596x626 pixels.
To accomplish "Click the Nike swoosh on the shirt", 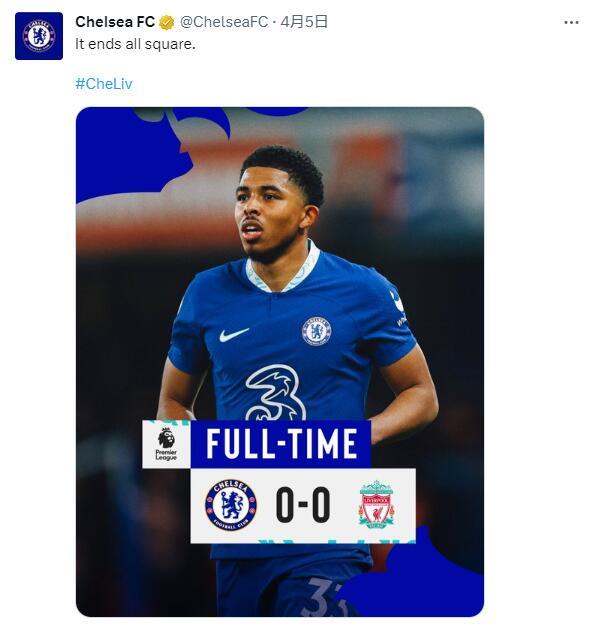I will (x=234, y=335).
